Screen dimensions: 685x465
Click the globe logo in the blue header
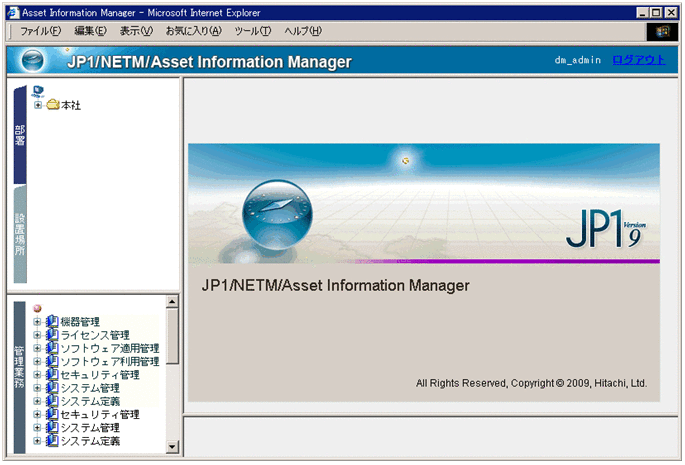pos(33,60)
